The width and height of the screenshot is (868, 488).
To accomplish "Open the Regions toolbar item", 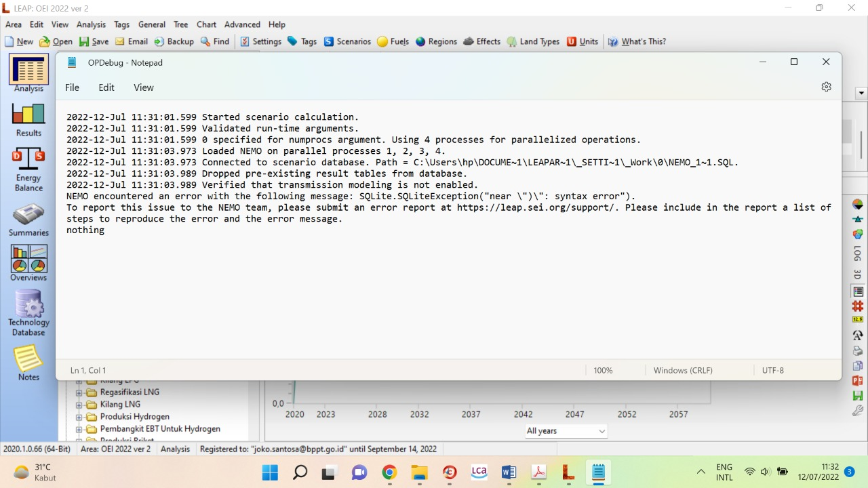I will click(436, 41).
